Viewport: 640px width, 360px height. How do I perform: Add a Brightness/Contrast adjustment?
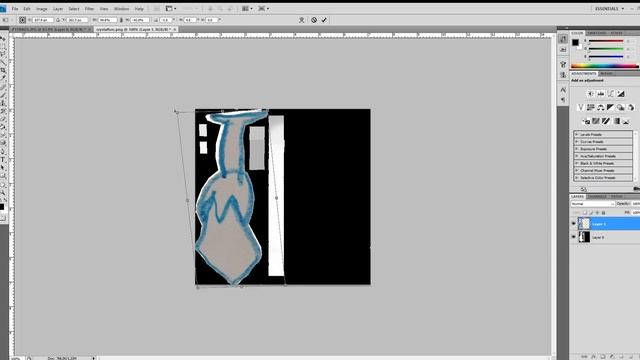pyautogui.click(x=590, y=94)
